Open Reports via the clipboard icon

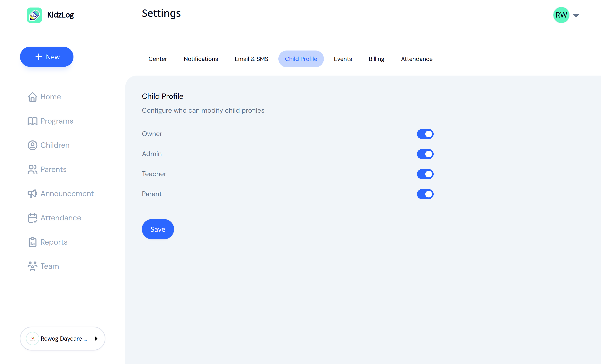coord(32,242)
